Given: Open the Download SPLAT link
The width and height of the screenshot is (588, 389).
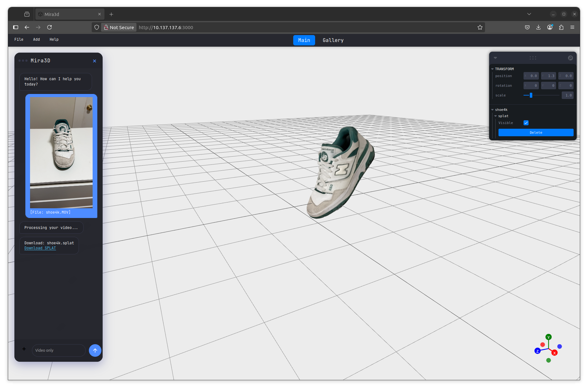Looking at the screenshot, I should click(x=40, y=248).
